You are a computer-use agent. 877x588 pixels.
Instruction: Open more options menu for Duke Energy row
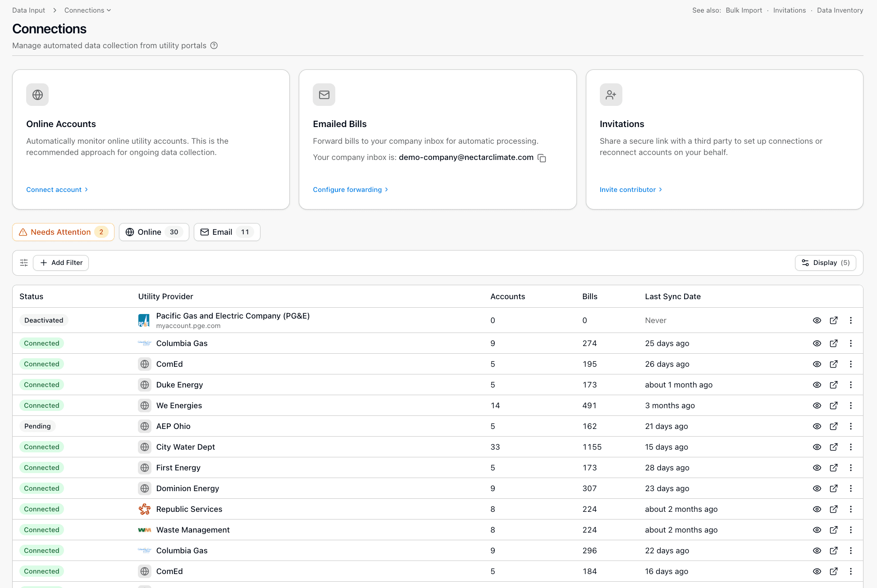tap(851, 385)
